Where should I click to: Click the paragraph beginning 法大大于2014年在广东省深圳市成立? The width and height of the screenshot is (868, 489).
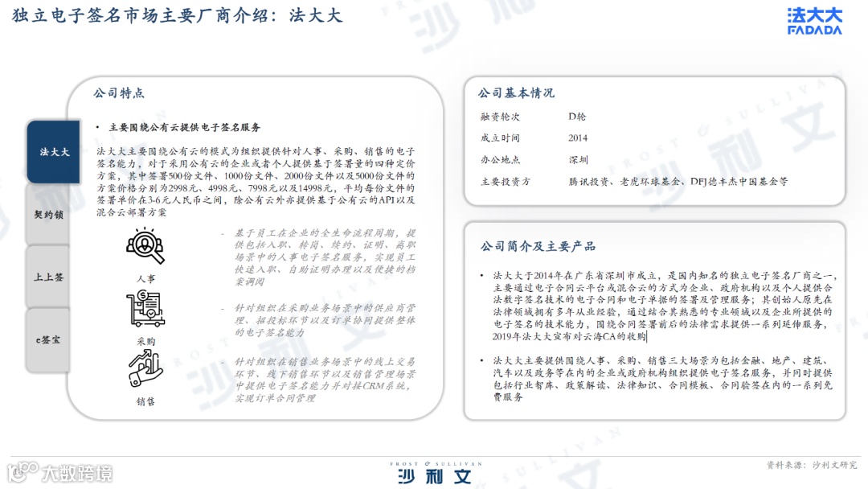point(663,306)
